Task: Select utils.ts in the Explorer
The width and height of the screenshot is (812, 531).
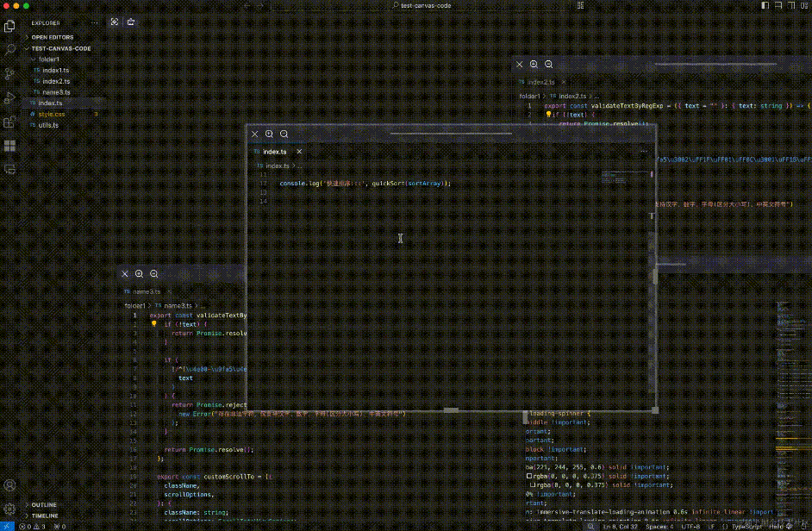Action: coord(48,125)
